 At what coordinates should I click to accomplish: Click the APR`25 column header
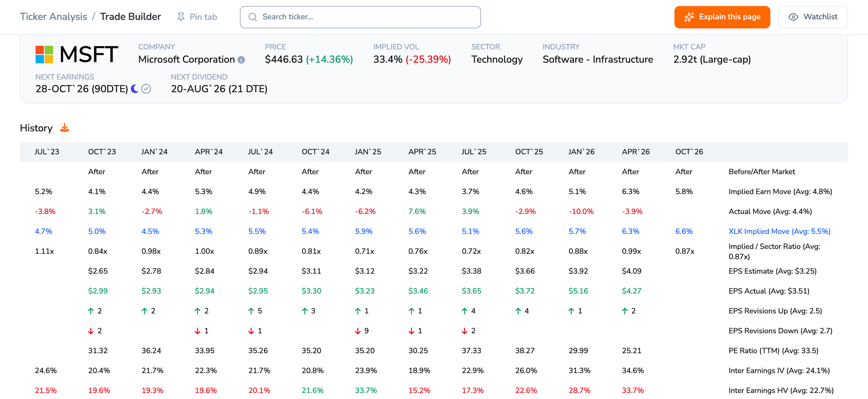click(422, 152)
